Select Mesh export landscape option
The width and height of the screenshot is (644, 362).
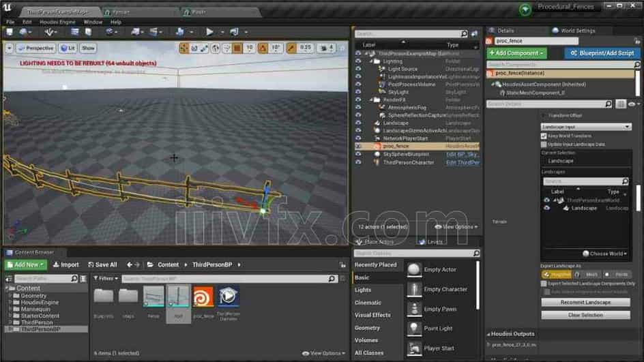[x=588, y=274]
